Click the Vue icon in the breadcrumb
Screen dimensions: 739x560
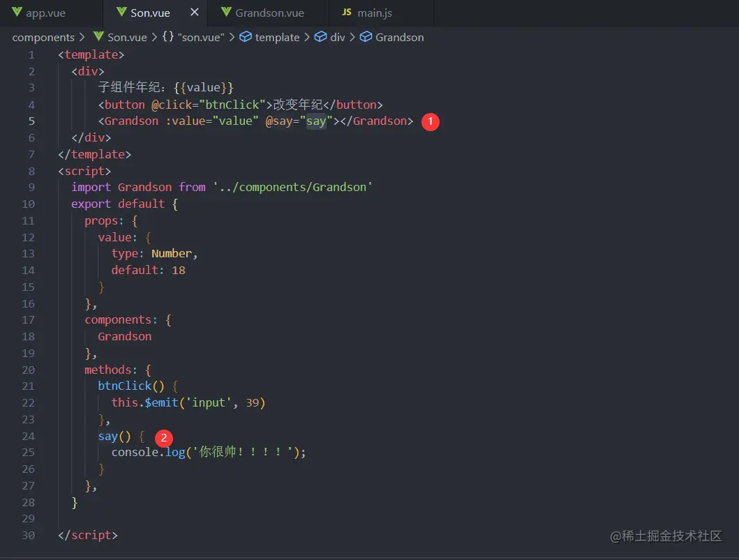(98, 36)
